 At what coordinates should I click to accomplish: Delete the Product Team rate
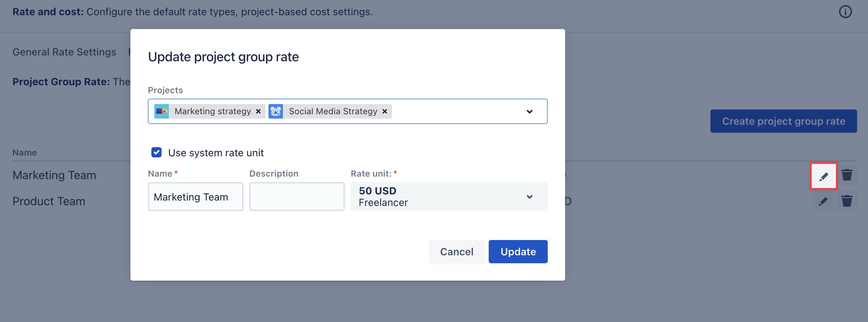pos(847,201)
